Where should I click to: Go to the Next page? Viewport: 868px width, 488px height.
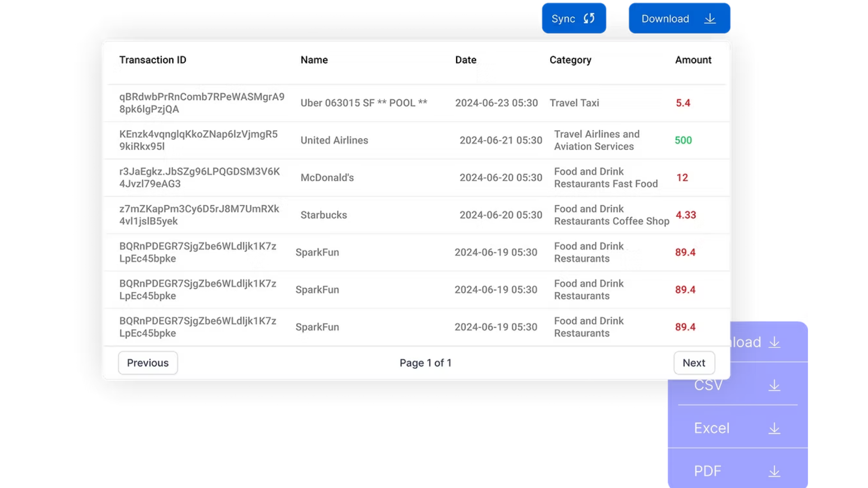coord(693,363)
